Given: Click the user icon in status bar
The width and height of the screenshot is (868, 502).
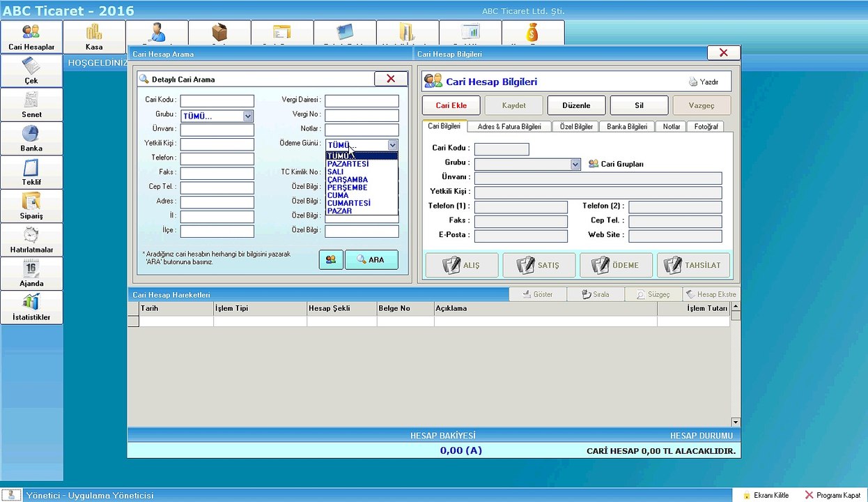Looking at the screenshot, I should (x=11, y=495).
